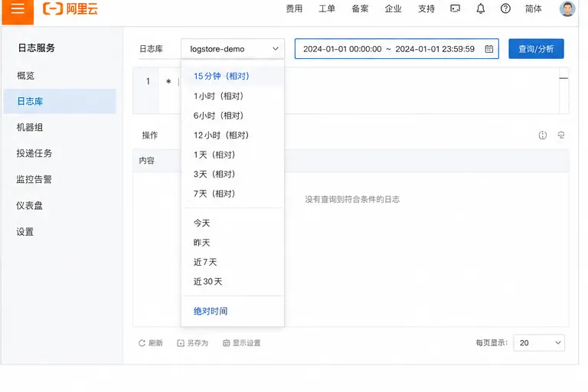Click the refresh icon at bottom
The width and height of the screenshot is (588, 392).
click(142, 343)
